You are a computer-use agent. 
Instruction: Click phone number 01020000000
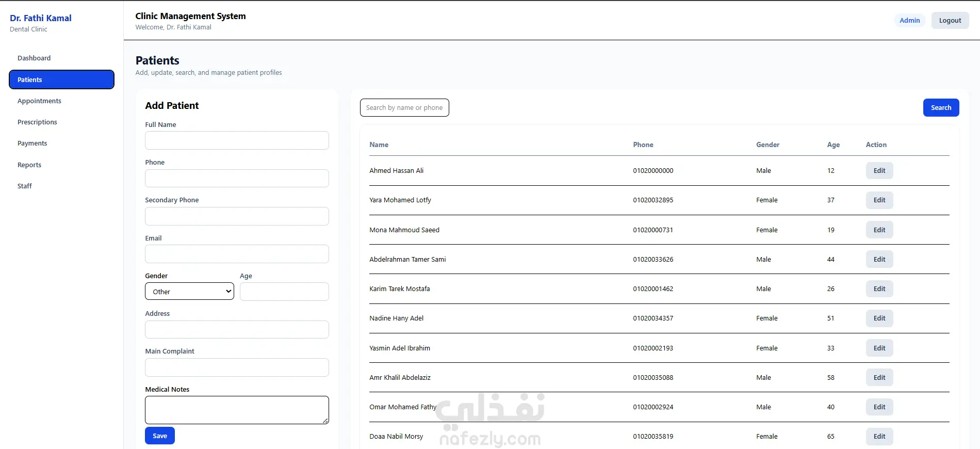click(x=653, y=171)
